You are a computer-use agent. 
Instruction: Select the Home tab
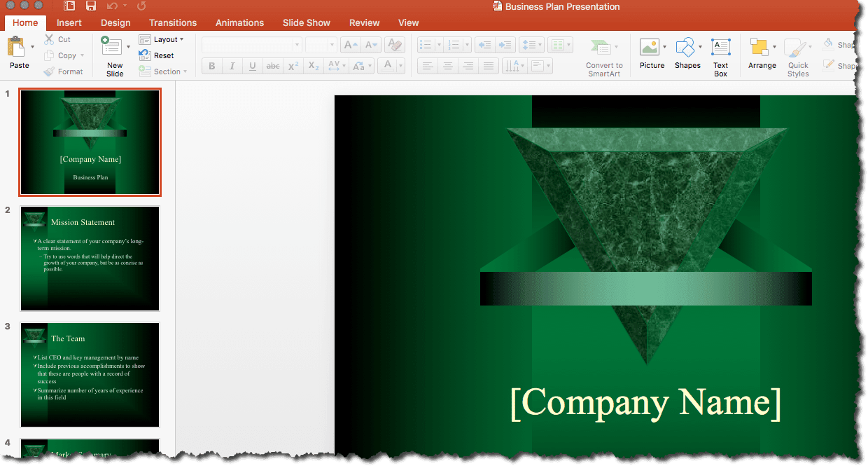pyautogui.click(x=25, y=22)
